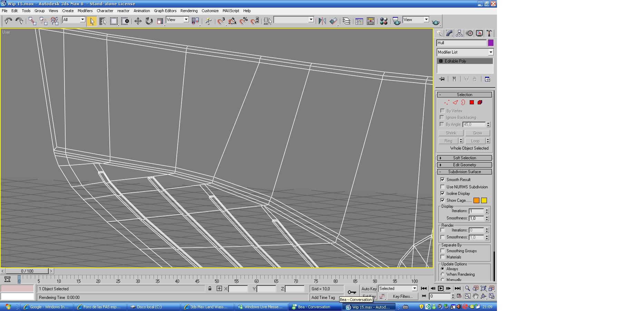
Task: Open render type View dropdown
Action: 416,20
